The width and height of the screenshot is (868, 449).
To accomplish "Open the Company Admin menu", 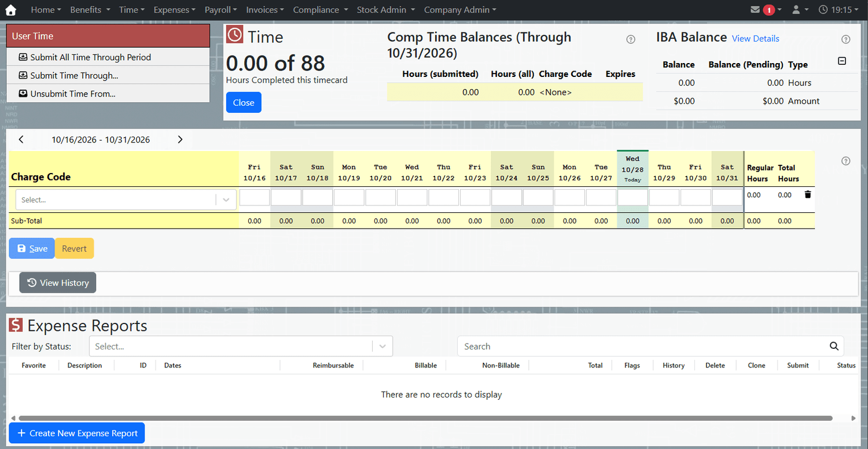I will click(460, 10).
